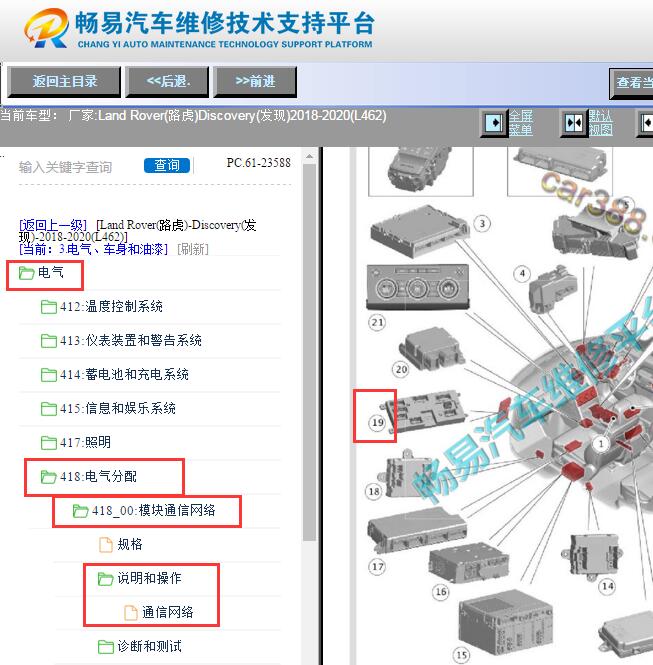653x665 pixels.
Task: Click the open folder icon beside 说明和操作
Action: 106,578
